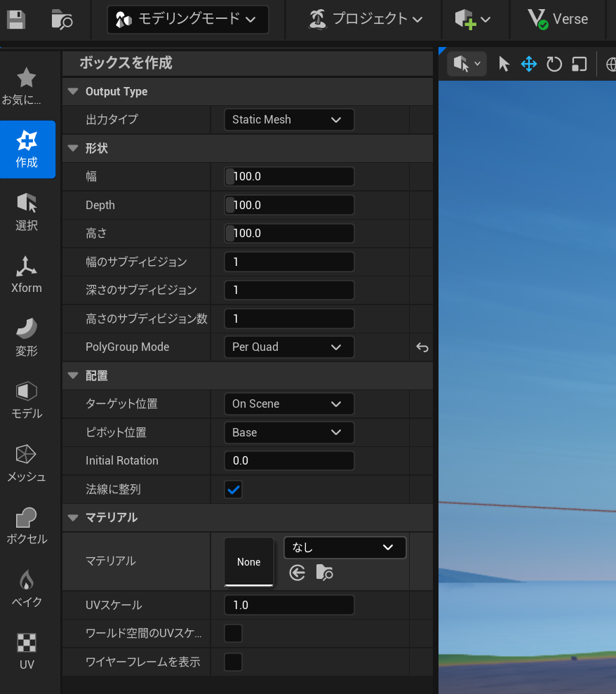Select the translate (move) gizmo tool
The height and width of the screenshot is (694, 616).
click(x=528, y=65)
